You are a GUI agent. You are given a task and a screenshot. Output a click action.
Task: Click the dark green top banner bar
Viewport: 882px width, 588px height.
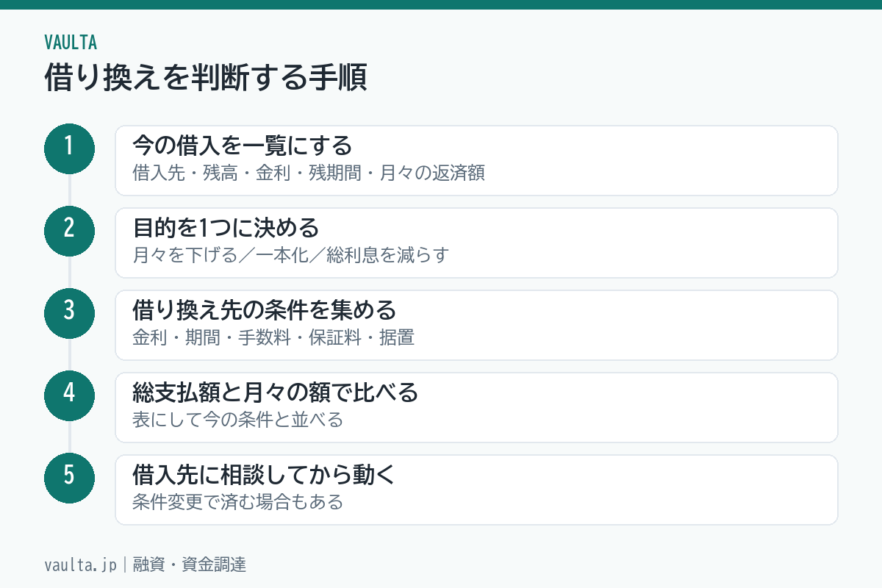[441, 4]
